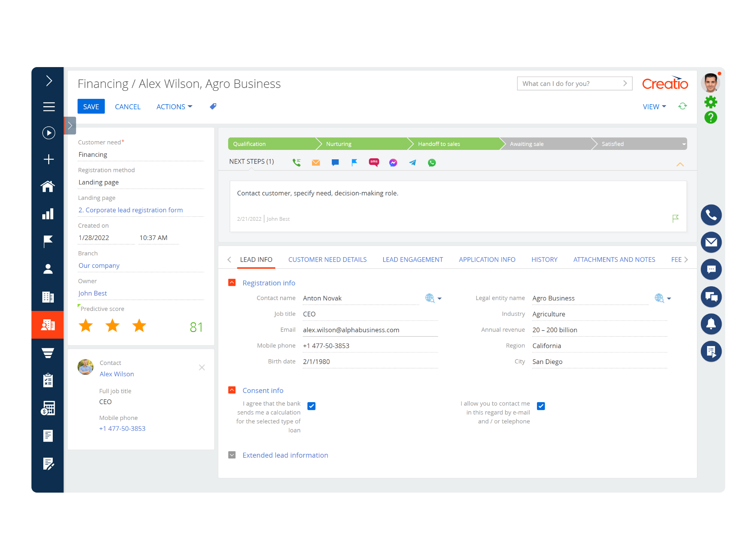756x559 pixels.
Task: Open the Home section in sidebar
Action: pos(48,186)
